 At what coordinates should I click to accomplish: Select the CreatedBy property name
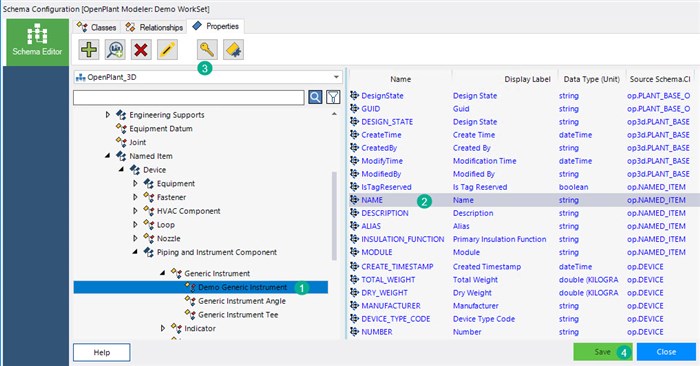pos(379,148)
